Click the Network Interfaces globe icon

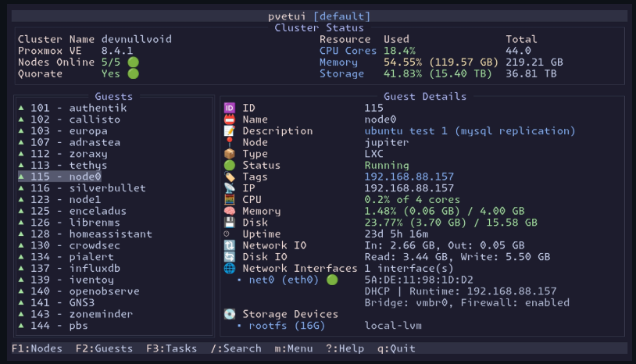pos(230,268)
